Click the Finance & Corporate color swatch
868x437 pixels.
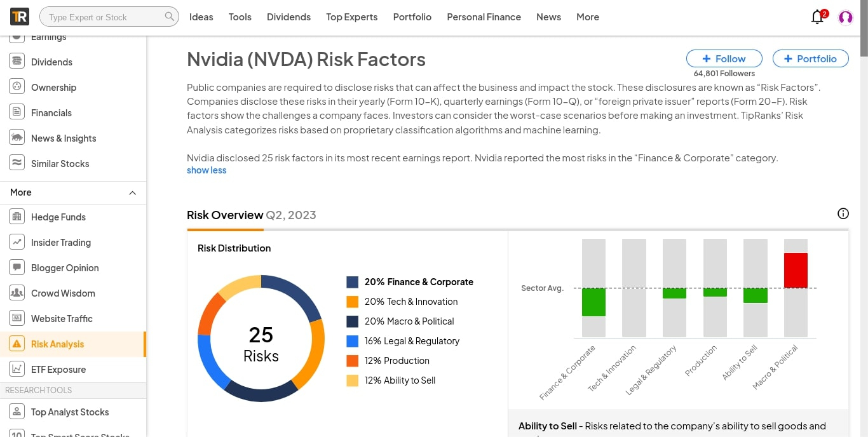[353, 282]
